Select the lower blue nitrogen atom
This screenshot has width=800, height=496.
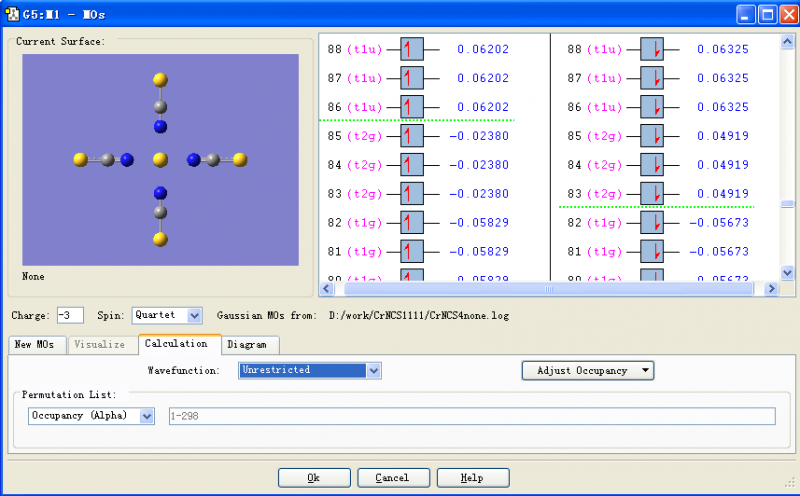pyautogui.click(x=160, y=193)
